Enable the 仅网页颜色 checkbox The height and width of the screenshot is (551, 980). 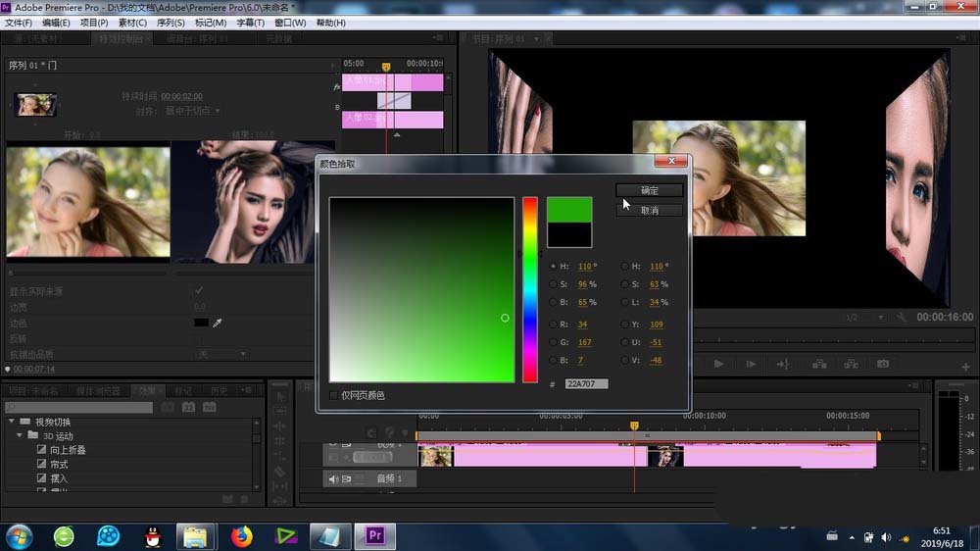(334, 395)
